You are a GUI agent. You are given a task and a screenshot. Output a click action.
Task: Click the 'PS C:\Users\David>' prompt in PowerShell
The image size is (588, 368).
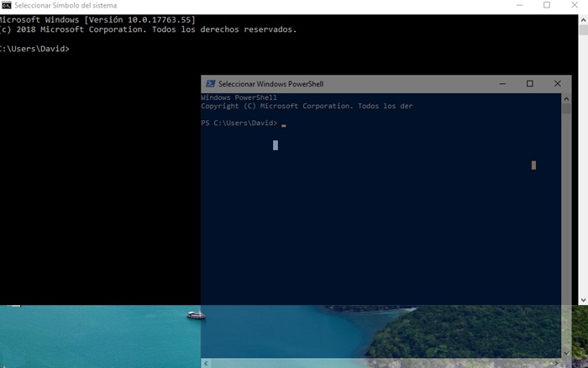[239, 123]
